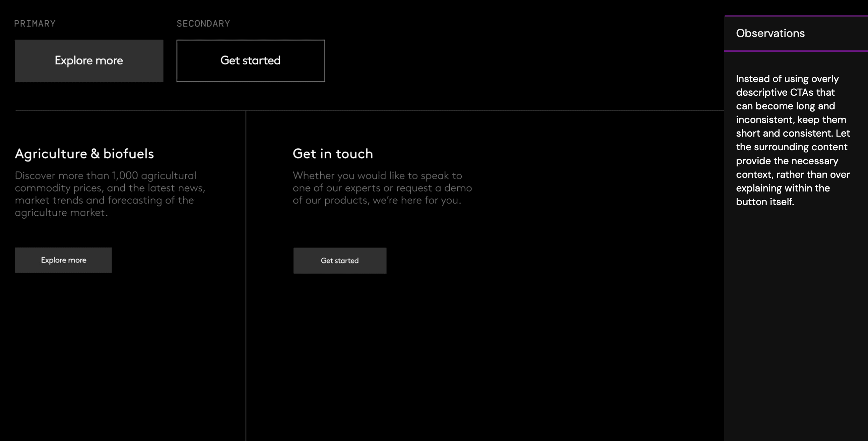
Task: Click the outlined secondary Get started button
Action: click(x=250, y=61)
